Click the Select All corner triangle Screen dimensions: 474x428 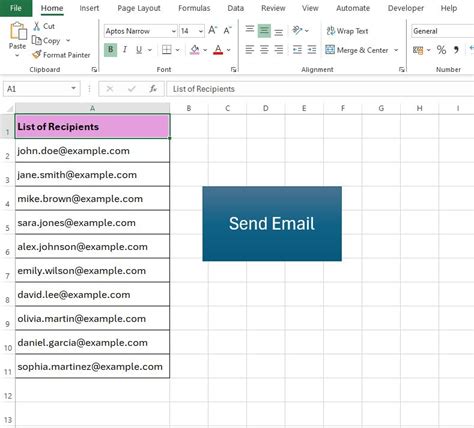(10, 108)
